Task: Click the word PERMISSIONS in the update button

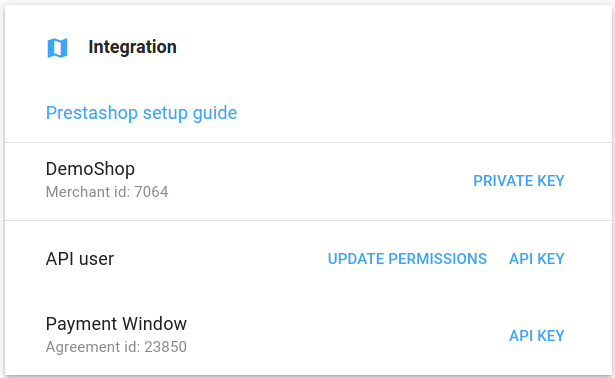Action: pos(437,259)
